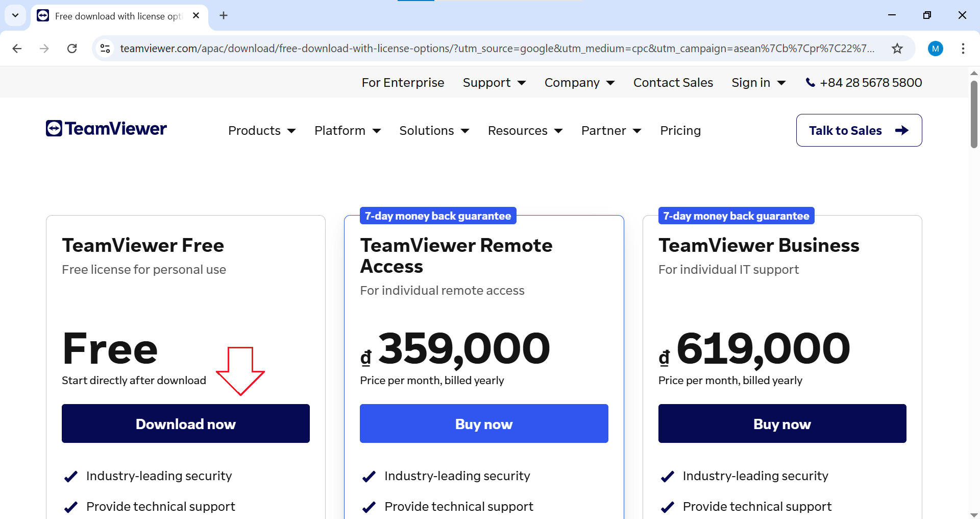The width and height of the screenshot is (980, 519).
Task: Click the Talk to Sales button
Action: (859, 130)
